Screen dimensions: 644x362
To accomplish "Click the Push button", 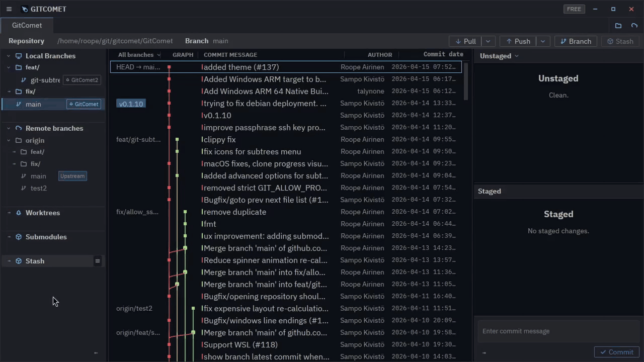I will [x=518, y=41].
